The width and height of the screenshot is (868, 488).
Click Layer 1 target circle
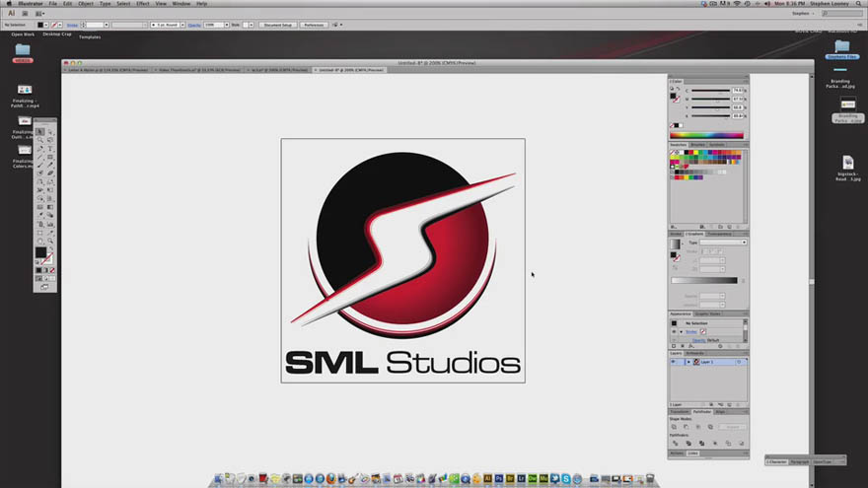coord(739,362)
